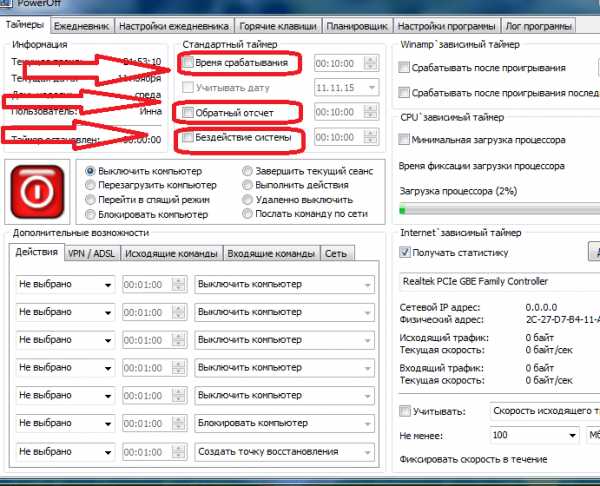This screenshot has width=600, height=486.
Task: Click the big red power button icon
Action: pyautogui.click(x=39, y=192)
